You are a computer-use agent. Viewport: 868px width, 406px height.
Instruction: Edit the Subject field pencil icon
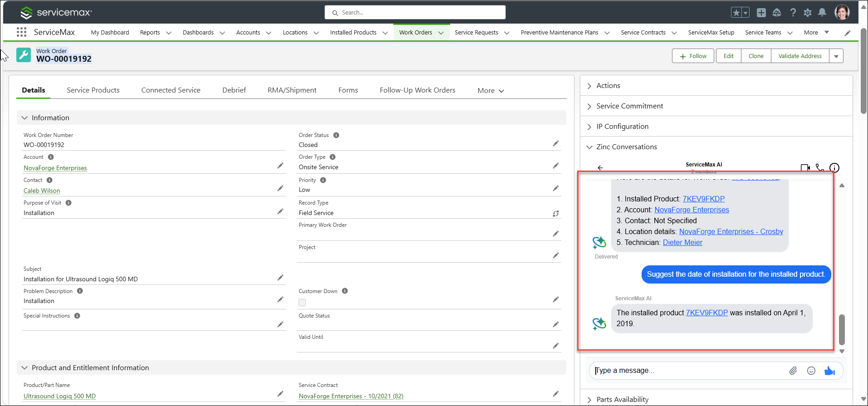tap(280, 278)
